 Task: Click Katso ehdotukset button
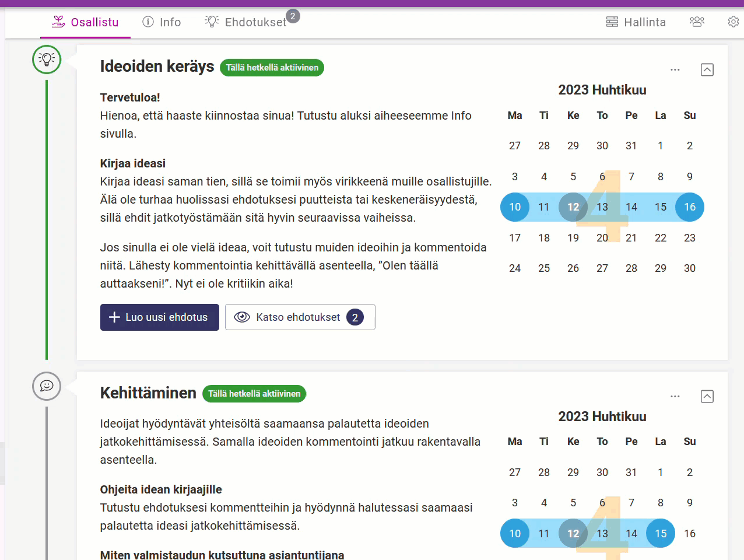[300, 317]
